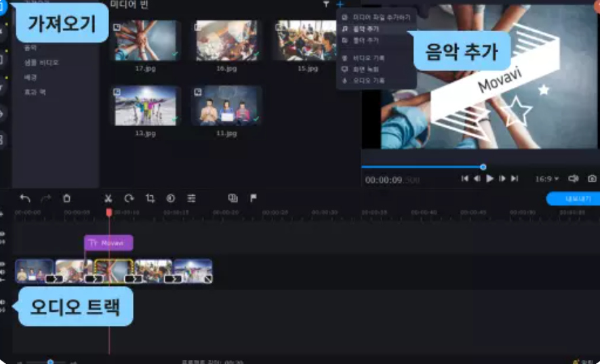
Task: Click the end icon on skiing clip
Action: click(x=207, y=279)
